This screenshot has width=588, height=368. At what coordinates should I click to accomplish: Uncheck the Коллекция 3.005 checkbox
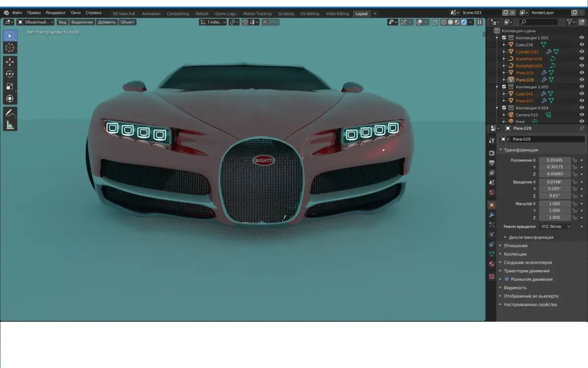click(x=504, y=87)
